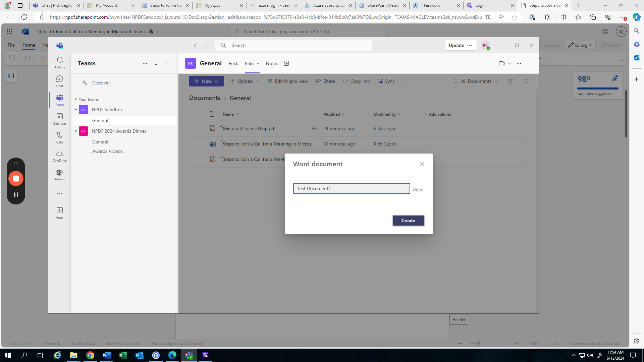Open Admin app in the Teams sidebar

click(x=60, y=175)
